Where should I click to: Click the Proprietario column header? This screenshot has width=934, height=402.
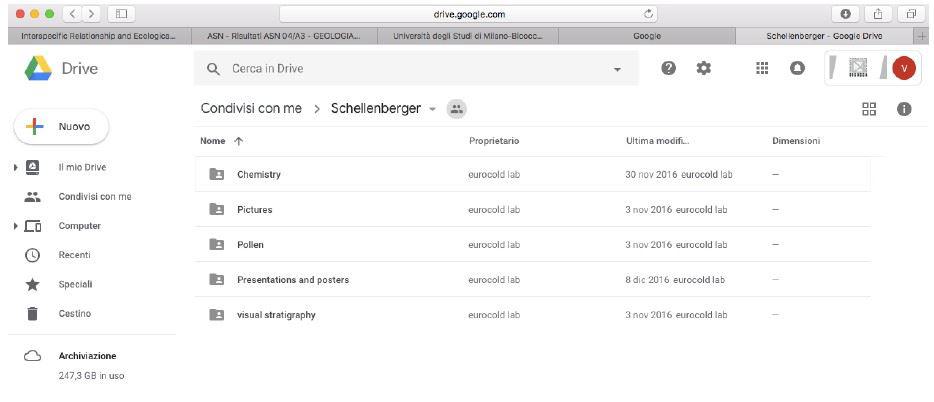tap(494, 141)
